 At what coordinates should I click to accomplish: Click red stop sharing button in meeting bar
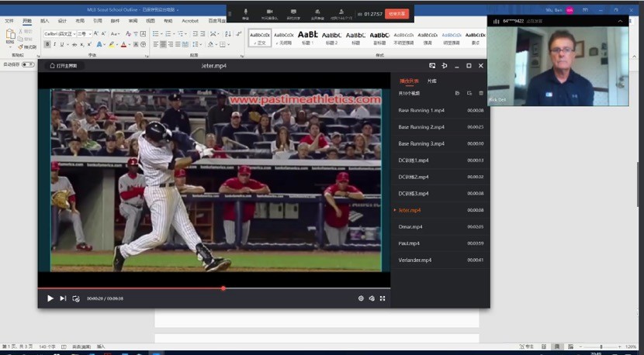click(x=396, y=14)
